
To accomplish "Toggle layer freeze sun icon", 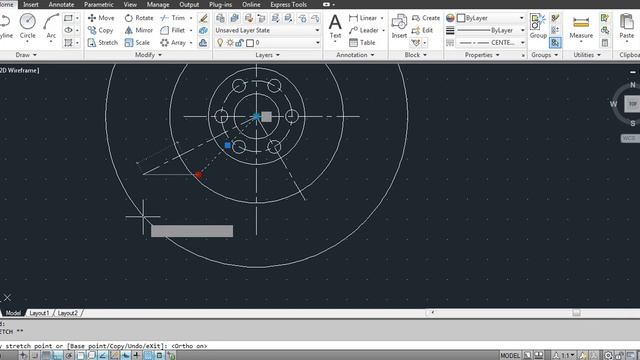I will [230, 42].
